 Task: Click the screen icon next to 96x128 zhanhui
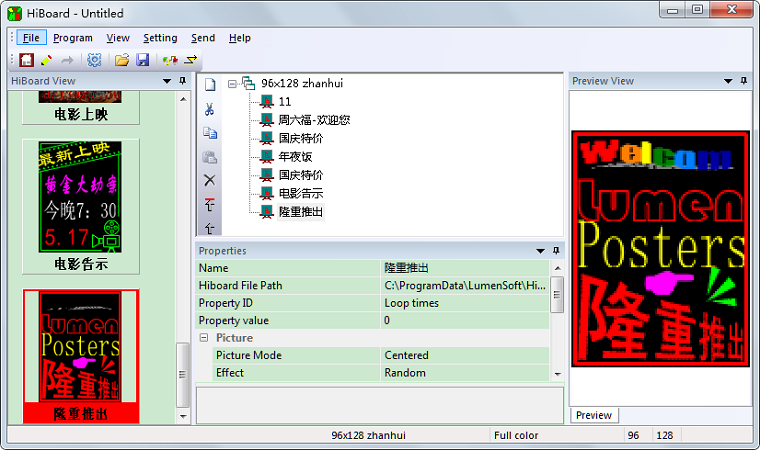click(x=249, y=83)
